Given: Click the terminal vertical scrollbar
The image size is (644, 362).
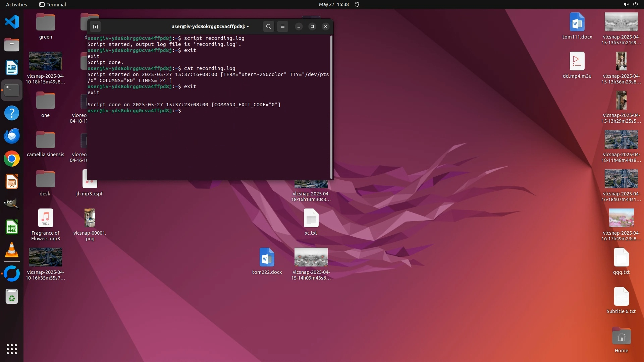Looking at the screenshot, I should [331, 107].
